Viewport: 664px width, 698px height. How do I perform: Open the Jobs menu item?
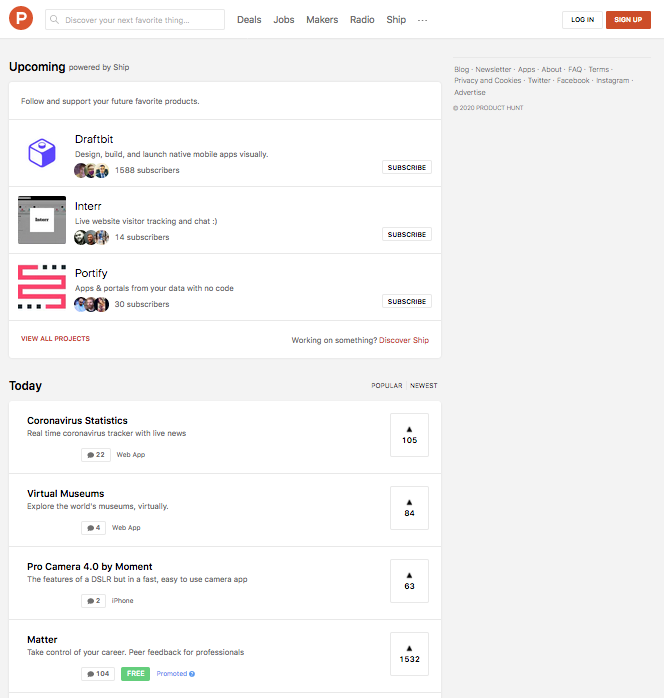[284, 20]
